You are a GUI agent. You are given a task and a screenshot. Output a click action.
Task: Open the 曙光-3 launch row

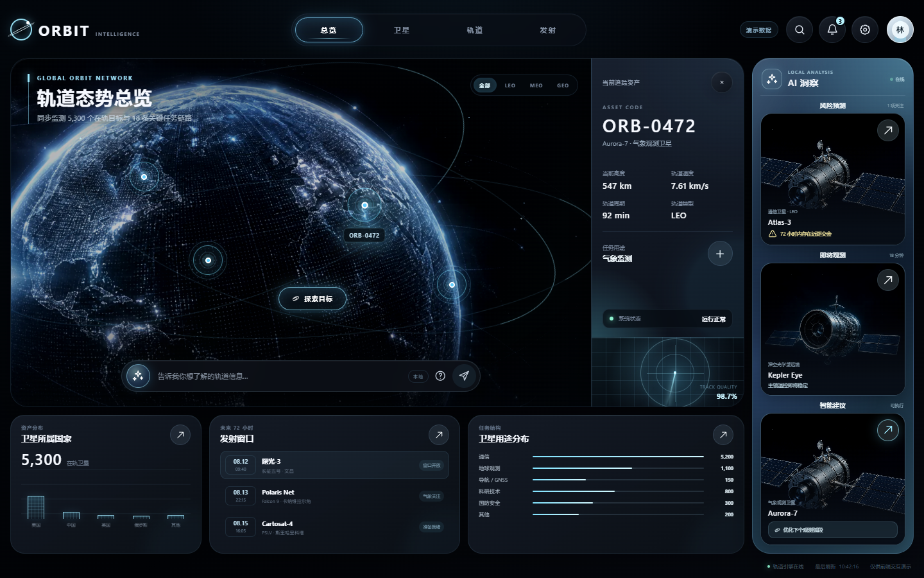click(334, 466)
